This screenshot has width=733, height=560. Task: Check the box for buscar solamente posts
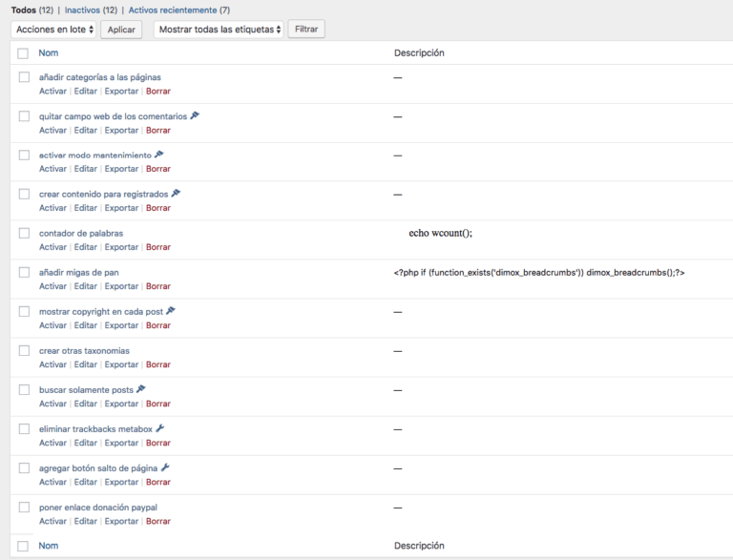[24, 390]
